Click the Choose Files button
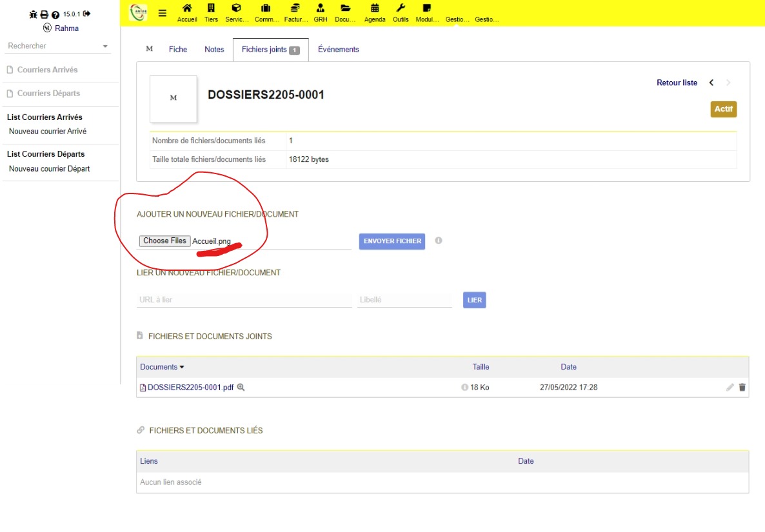The image size is (765, 532). pyautogui.click(x=165, y=241)
